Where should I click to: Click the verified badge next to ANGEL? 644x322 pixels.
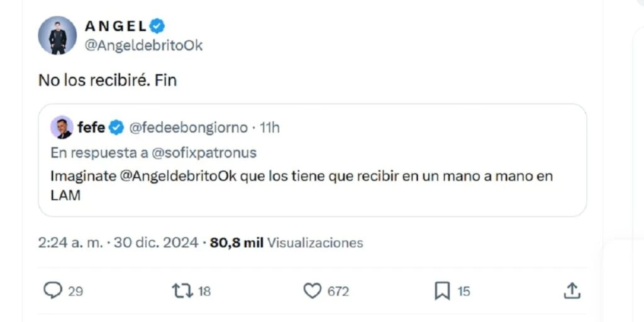157,26
